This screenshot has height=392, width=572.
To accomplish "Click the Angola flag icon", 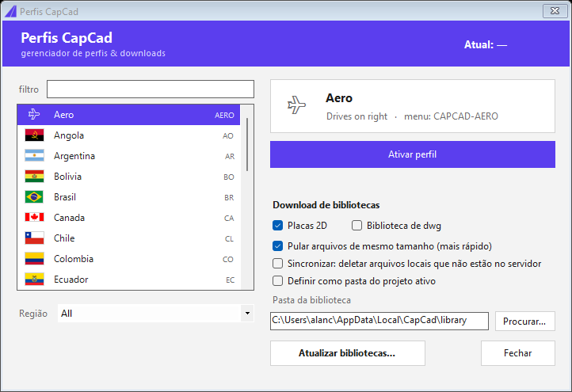I will pyautogui.click(x=34, y=135).
